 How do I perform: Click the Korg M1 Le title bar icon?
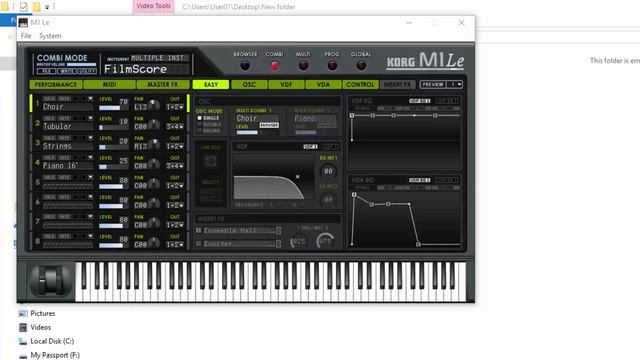tap(24, 22)
